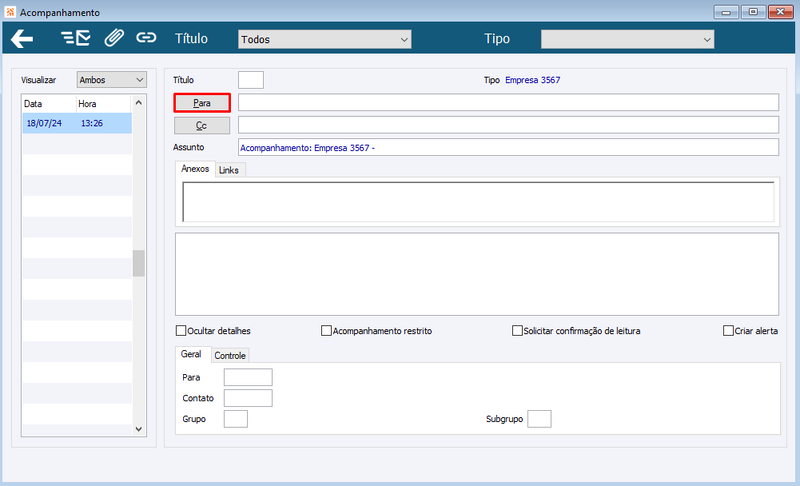Maximize the Acompanhamento window
800x486 pixels.
tap(753, 12)
